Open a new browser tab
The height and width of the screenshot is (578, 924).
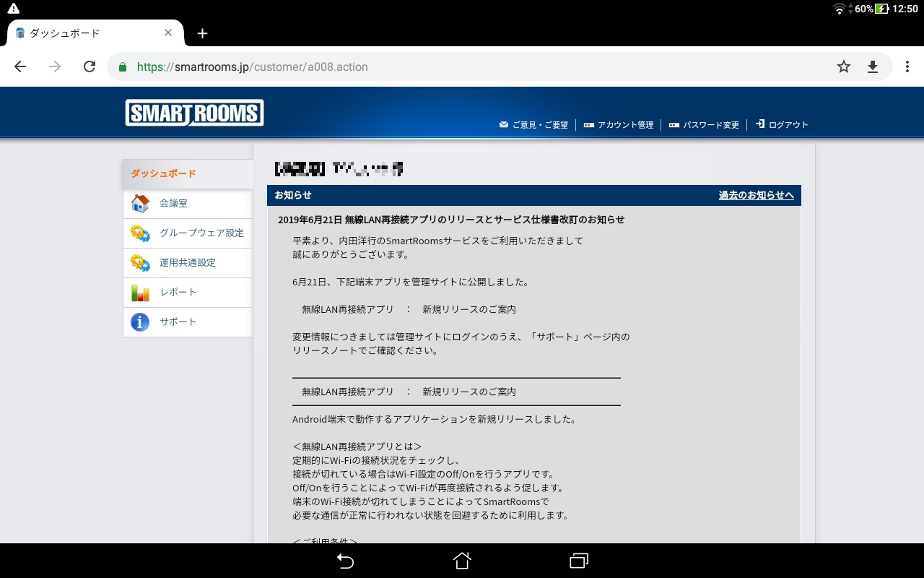click(x=202, y=33)
